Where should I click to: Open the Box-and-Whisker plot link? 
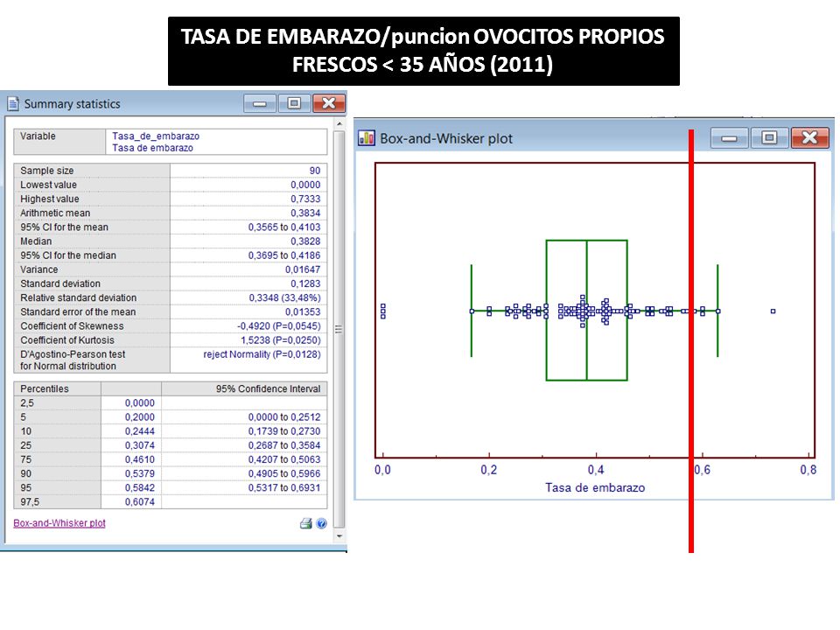[x=59, y=523]
